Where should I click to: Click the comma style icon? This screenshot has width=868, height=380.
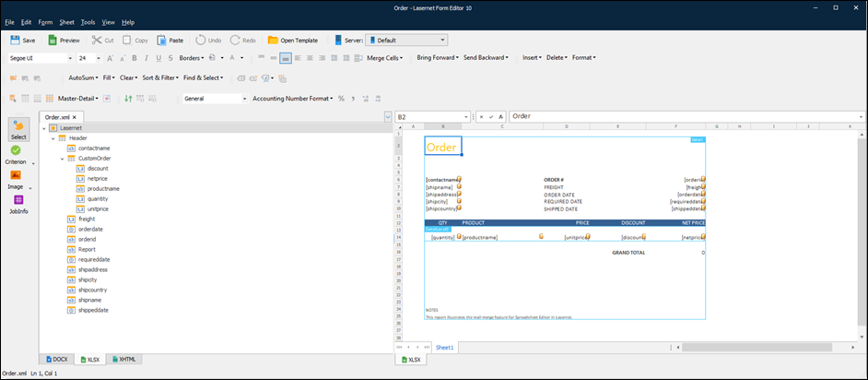pos(353,99)
